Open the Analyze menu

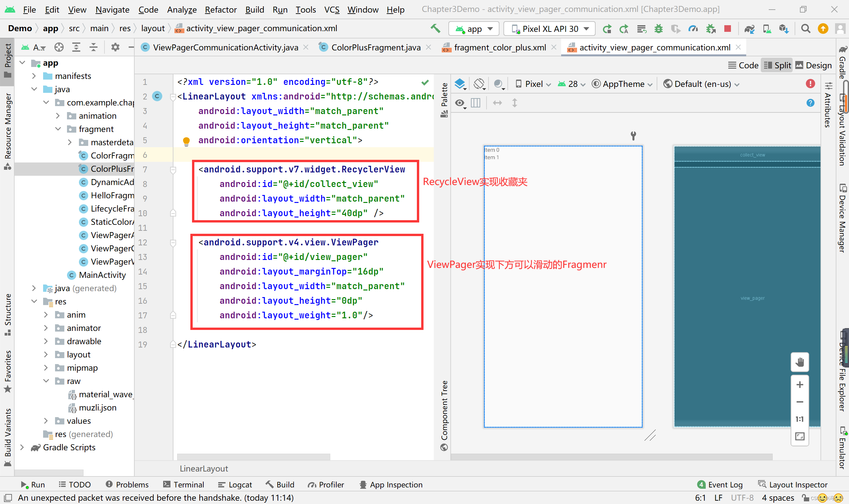[182, 10]
